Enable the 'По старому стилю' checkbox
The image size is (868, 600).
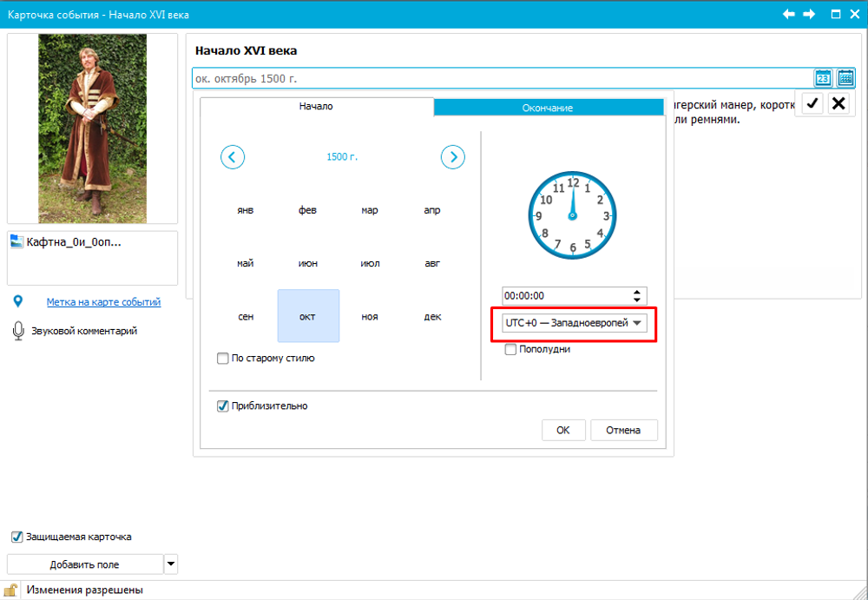[x=224, y=358]
